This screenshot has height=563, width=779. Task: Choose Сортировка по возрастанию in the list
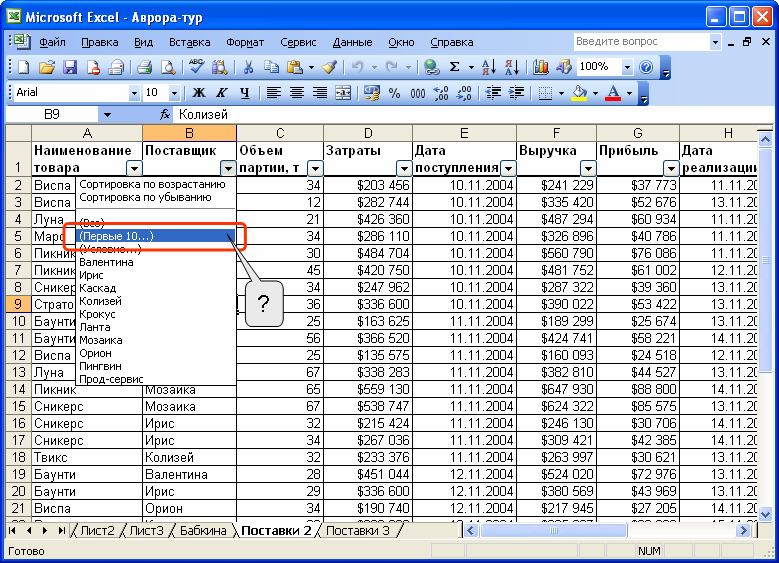pos(152,185)
